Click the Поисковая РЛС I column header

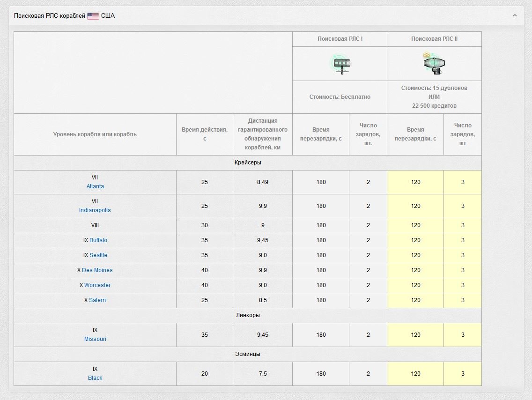[340, 39]
